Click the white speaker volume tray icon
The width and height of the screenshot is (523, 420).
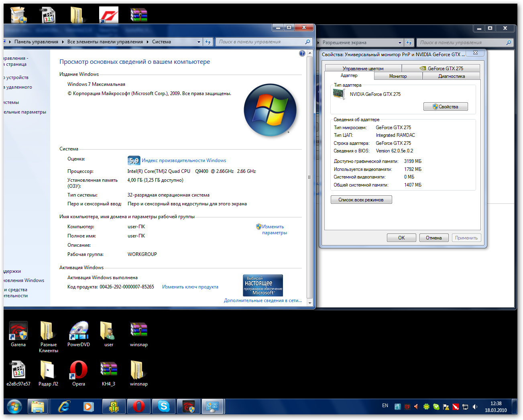tap(475, 407)
